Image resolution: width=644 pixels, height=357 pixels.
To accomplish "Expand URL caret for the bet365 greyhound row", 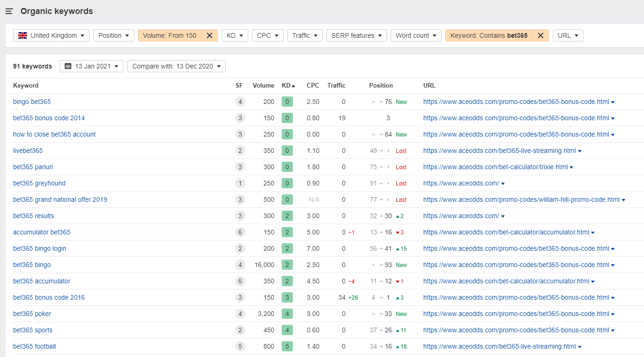I will [503, 184].
